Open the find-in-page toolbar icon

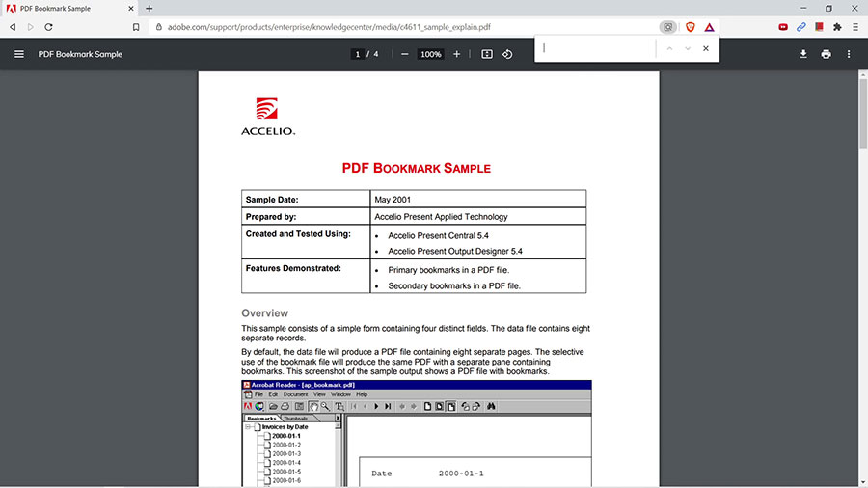668,27
